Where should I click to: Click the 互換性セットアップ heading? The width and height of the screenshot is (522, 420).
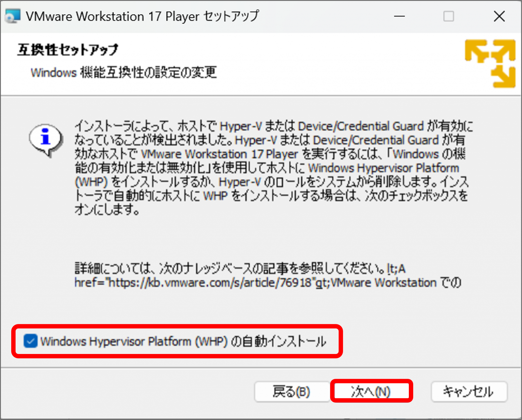click(x=68, y=50)
